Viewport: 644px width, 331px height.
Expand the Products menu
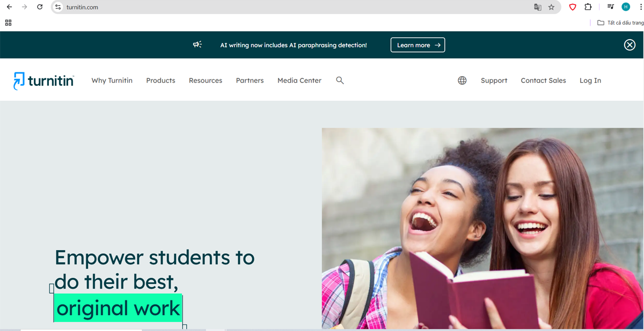pyautogui.click(x=160, y=80)
